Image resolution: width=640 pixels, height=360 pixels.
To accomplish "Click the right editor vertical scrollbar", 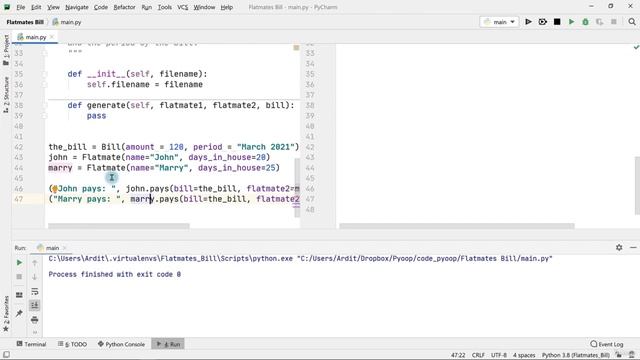I will pyautogui.click(x=637, y=185).
